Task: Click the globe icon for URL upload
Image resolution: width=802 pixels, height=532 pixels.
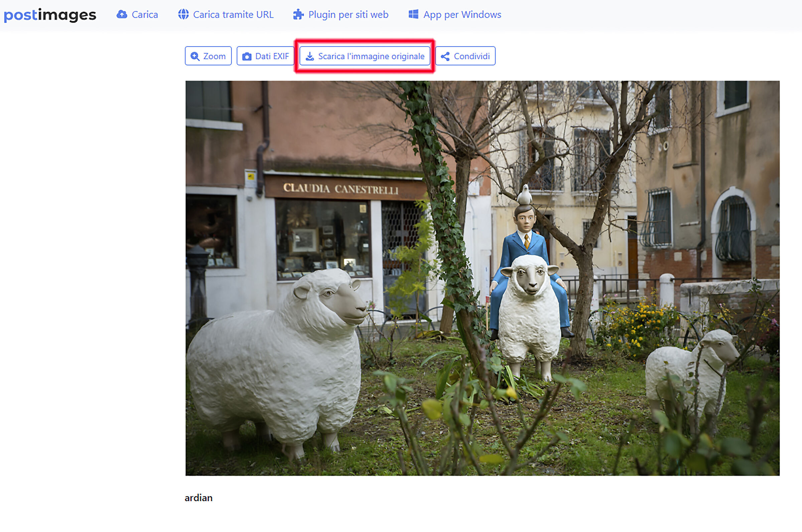Action: tap(183, 14)
